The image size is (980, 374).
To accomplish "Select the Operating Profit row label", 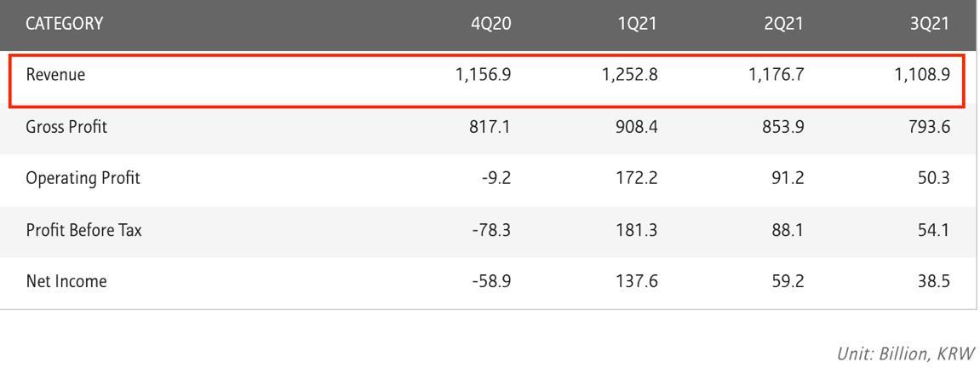I will click(x=83, y=178).
